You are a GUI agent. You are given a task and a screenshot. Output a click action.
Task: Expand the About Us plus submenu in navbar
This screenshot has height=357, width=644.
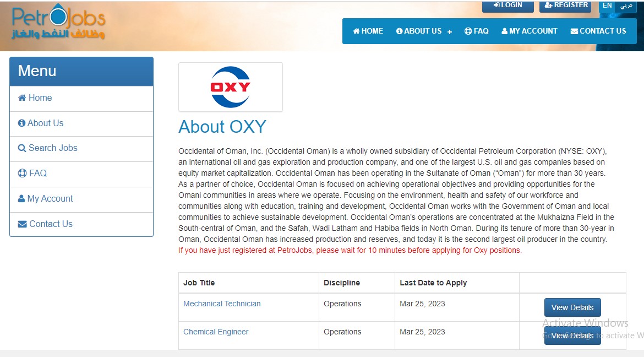point(450,32)
